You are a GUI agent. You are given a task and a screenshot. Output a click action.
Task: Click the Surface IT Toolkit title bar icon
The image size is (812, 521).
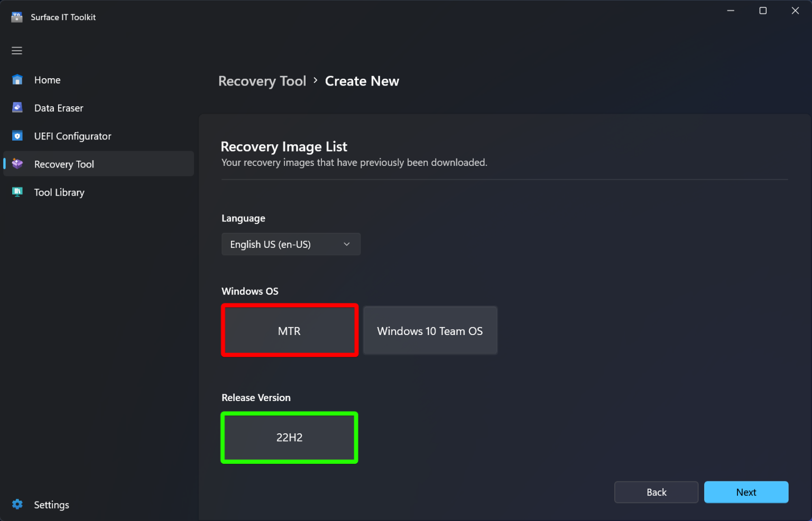click(x=16, y=16)
